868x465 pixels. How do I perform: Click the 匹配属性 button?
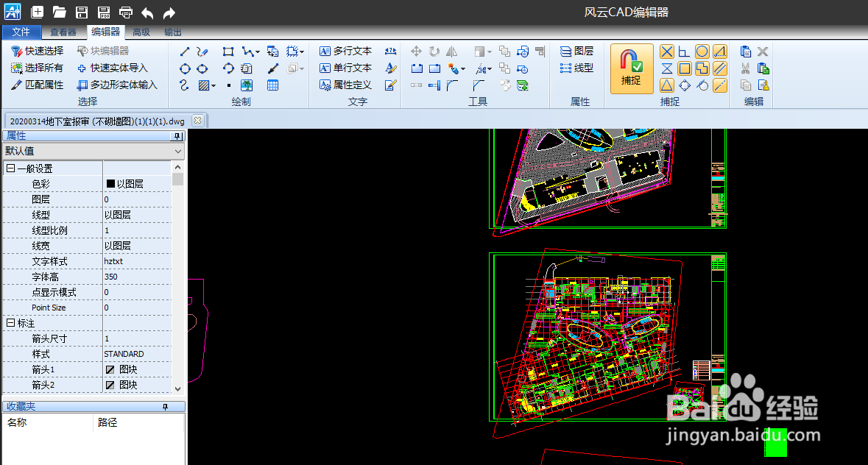pyautogui.click(x=38, y=85)
